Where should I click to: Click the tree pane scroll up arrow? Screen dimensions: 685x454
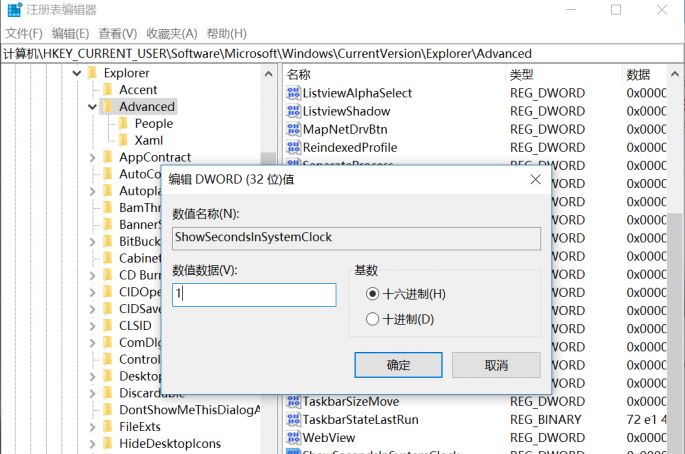click(x=269, y=74)
